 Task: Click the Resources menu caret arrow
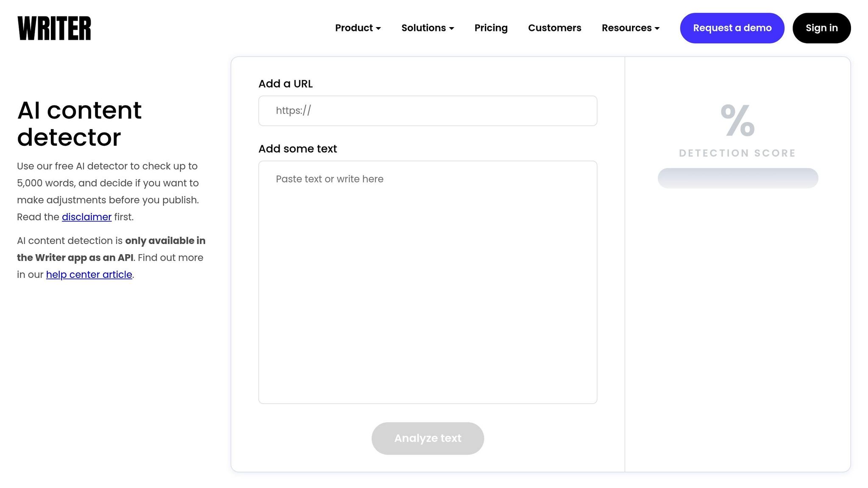tap(657, 28)
